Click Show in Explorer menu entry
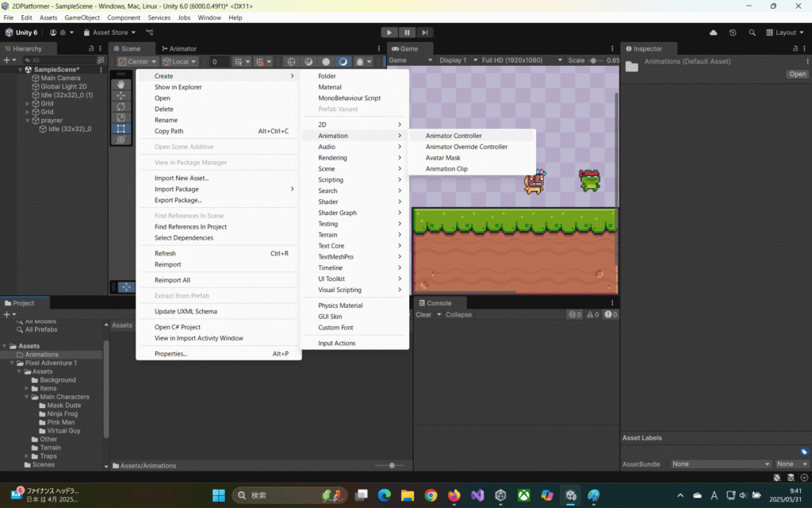This screenshot has height=508, width=812. 217,87
